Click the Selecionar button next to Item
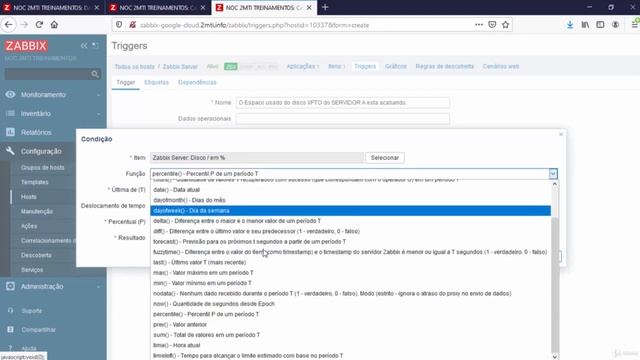Image resolution: width=640 pixels, height=360 pixels. 384,158
